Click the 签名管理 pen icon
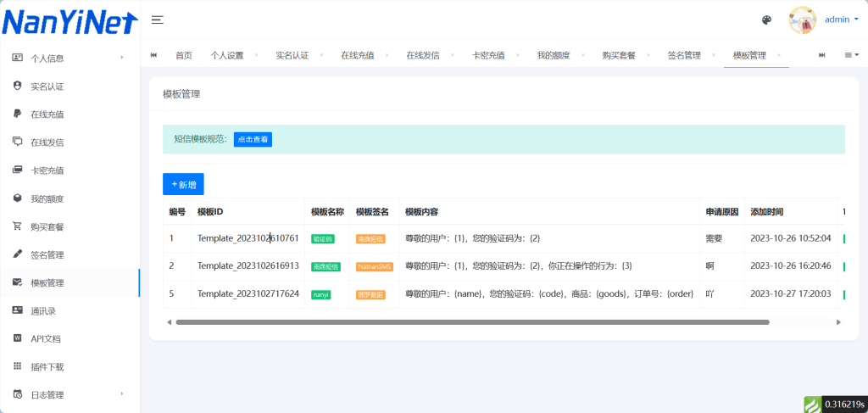The width and height of the screenshot is (868, 413). 17,254
